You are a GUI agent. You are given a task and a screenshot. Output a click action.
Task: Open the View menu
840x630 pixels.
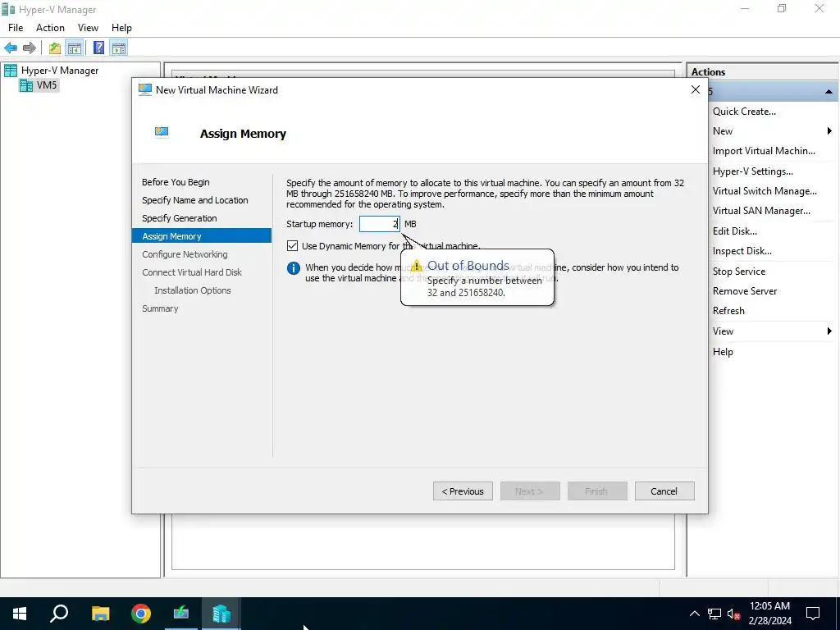tap(88, 28)
